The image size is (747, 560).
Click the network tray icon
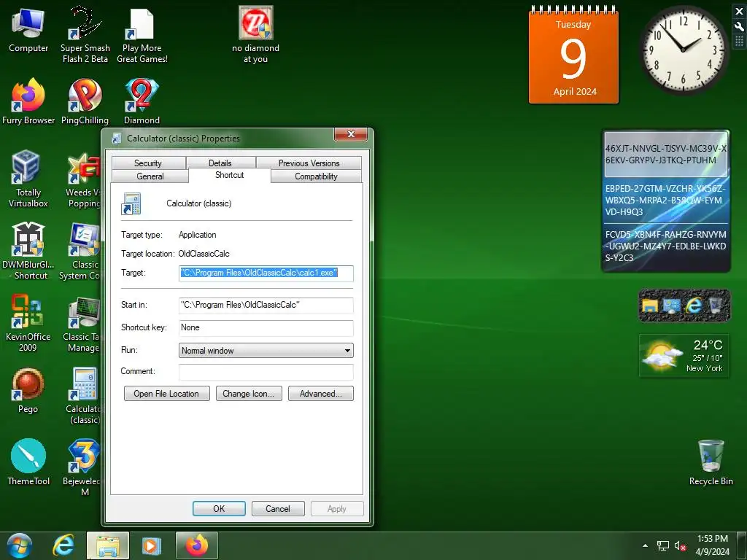[662, 545]
